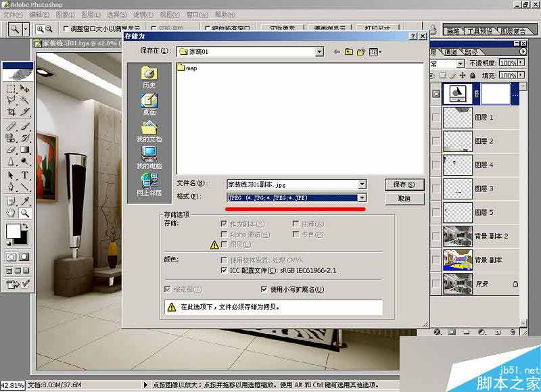Select the Line shape tool
This screenshot has width=541, height=392.
24,187
